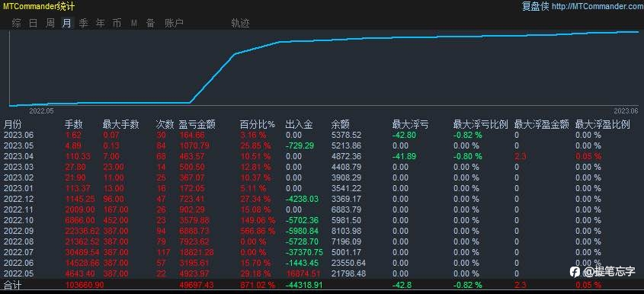The width and height of the screenshot is (644, 294).
Task: Click percentage 566.86 % in 2022.09 row
Action: pos(258,232)
